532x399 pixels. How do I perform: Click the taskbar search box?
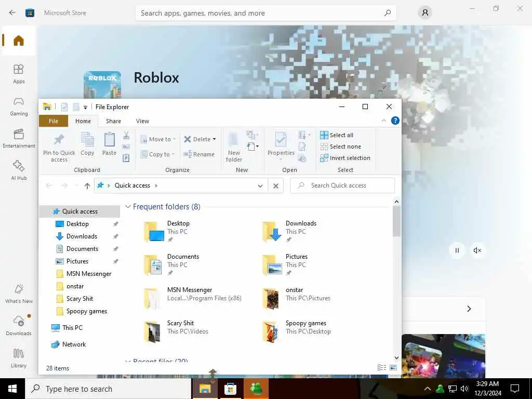click(x=108, y=389)
